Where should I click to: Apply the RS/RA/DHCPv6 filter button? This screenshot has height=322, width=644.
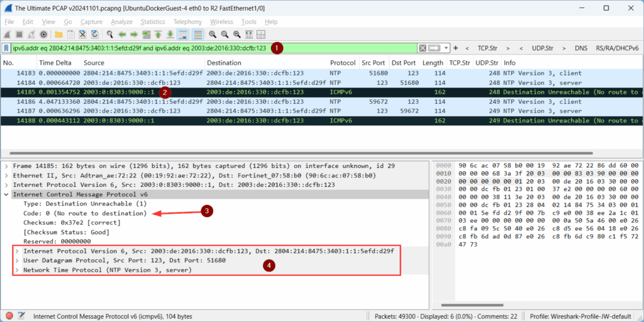click(x=618, y=48)
